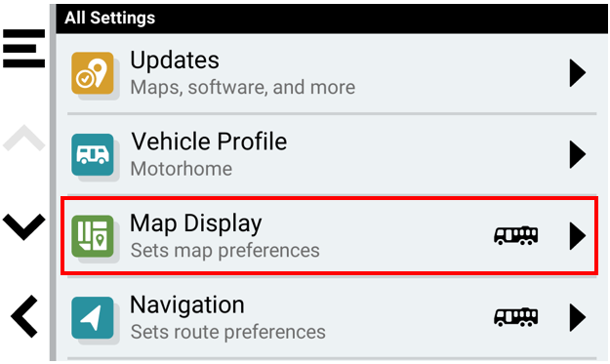Expand Navigation with its right arrow
Screen dimensions: 610x364
578,317
